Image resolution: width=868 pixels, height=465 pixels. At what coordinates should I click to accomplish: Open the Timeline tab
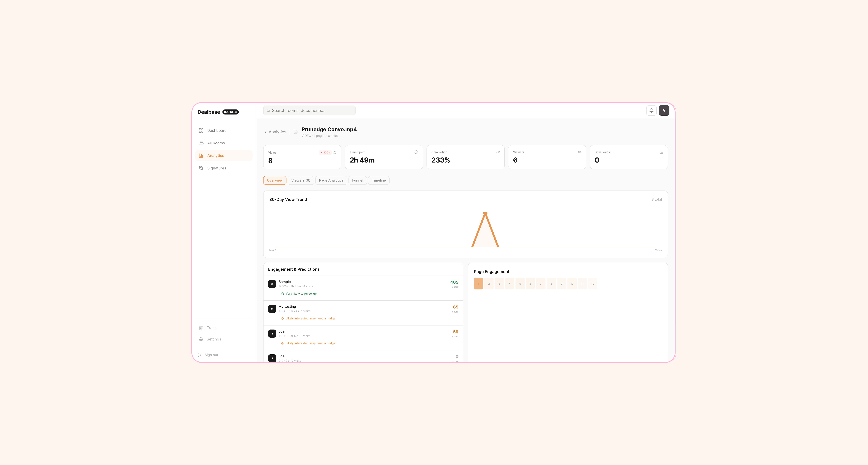point(379,180)
